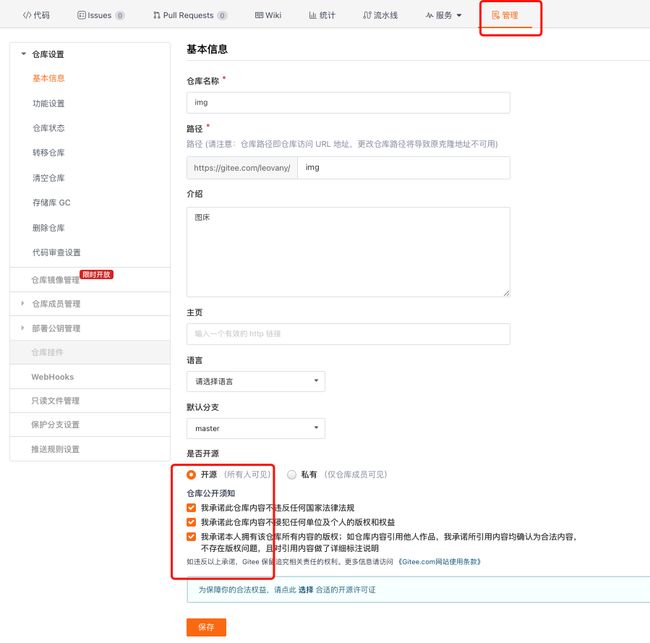Click the 介绍 text area containing 图床
650x643 pixels.
tap(348, 252)
